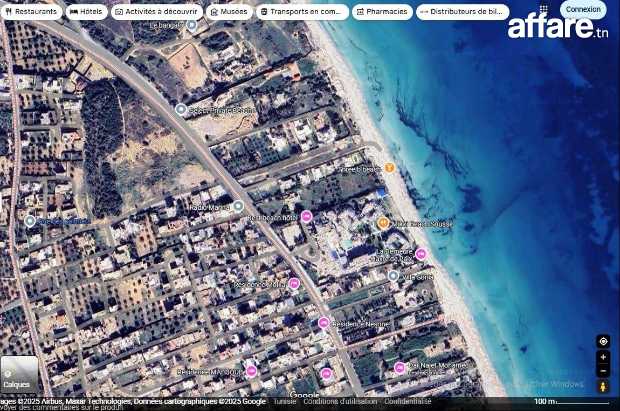Zoom out with the minus icon
This screenshot has height=411, width=620.
[603, 371]
